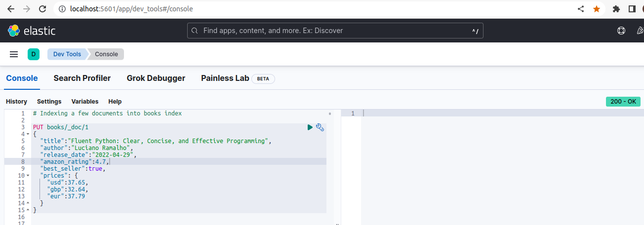
Task: Click the fold marker on line 14
Action: (x=28, y=203)
